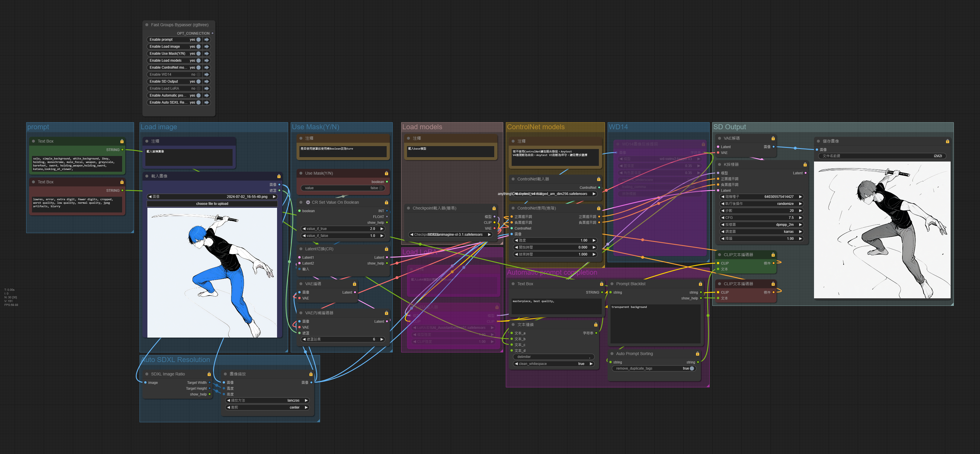Click the choose file to upload button

pyautogui.click(x=212, y=204)
